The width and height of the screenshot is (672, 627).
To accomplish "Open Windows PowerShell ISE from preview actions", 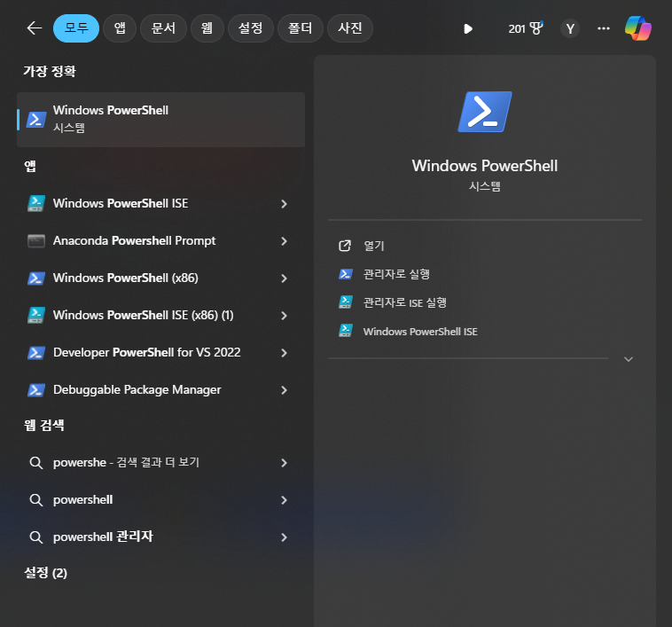I will click(x=420, y=332).
